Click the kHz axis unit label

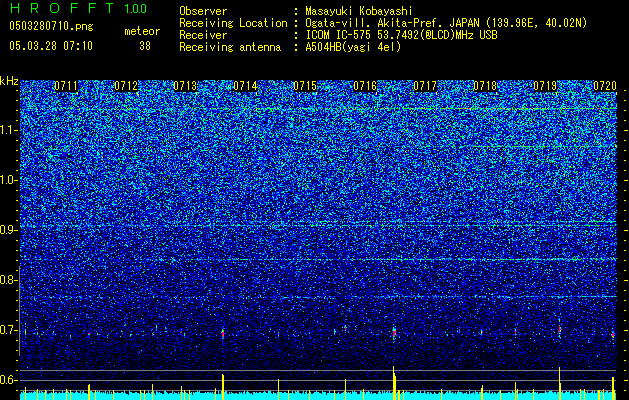pyautogui.click(x=9, y=81)
